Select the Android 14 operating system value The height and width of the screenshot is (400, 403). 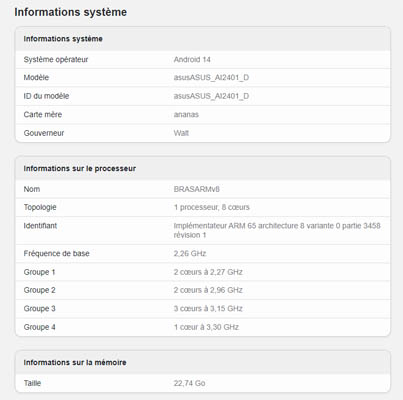pos(192,60)
